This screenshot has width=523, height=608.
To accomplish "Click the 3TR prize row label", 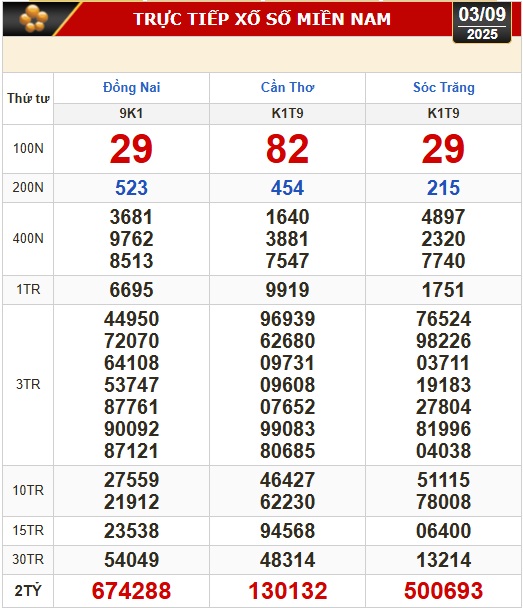I will [x=28, y=384].
